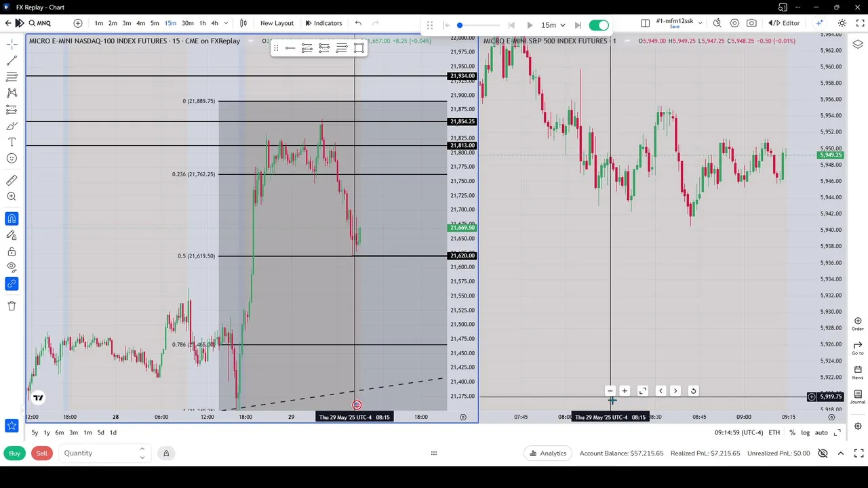Screen dimensions: 868x488
Task: Expand the timeframe list chevron
Action: (226, 23)
